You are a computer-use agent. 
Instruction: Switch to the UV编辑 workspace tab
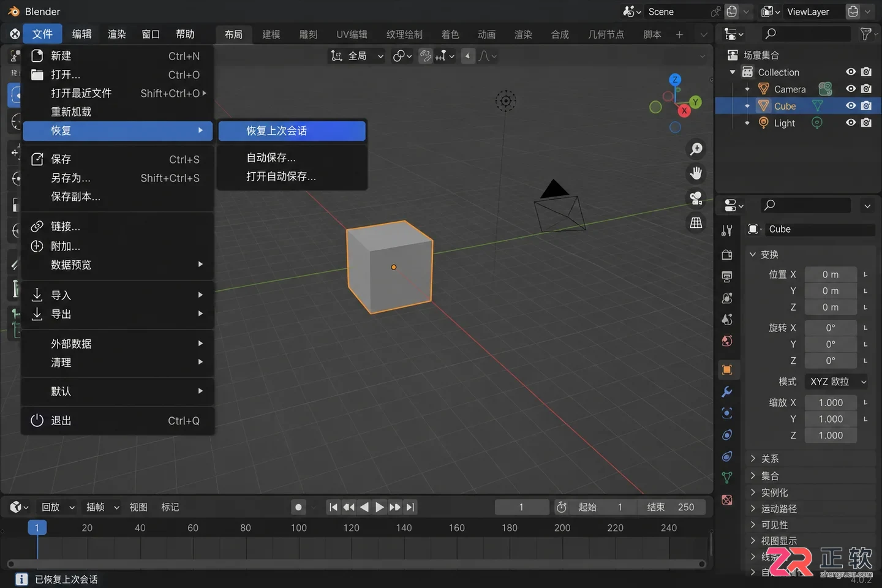352,34
